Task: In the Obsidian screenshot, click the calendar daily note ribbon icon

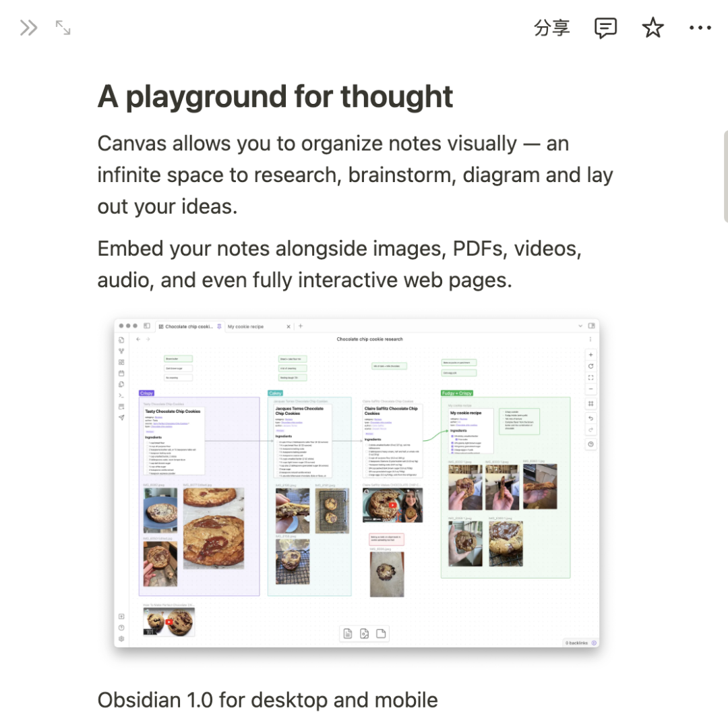Action: (x=121, y=374)
